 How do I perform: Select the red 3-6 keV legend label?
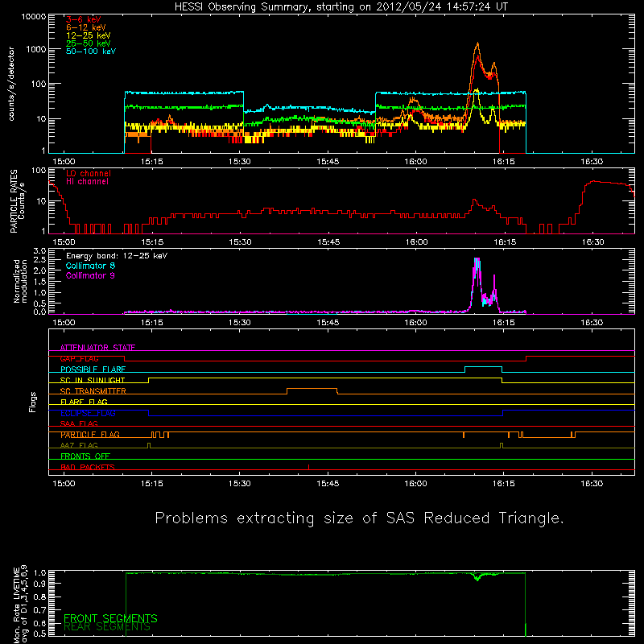[x=84, y=19]
